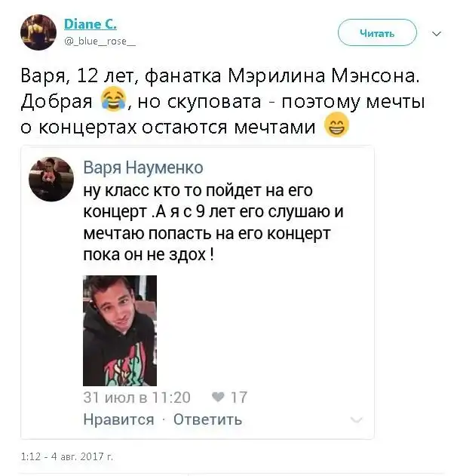Image resolution: width=463 pixels, height=476 pixels.
Task: Open Diane C.'s profile avatar
Action: (38, 32)
